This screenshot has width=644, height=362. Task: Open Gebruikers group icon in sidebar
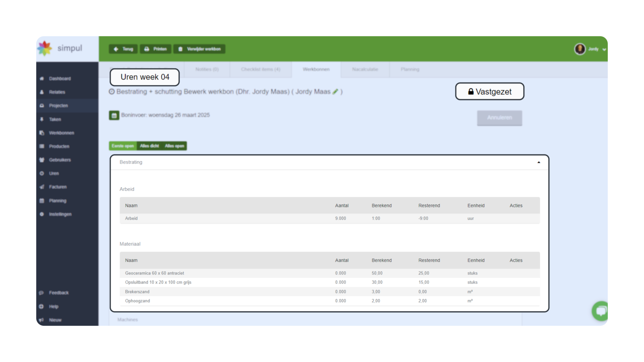pyautogui.click(x=42, y=160)
